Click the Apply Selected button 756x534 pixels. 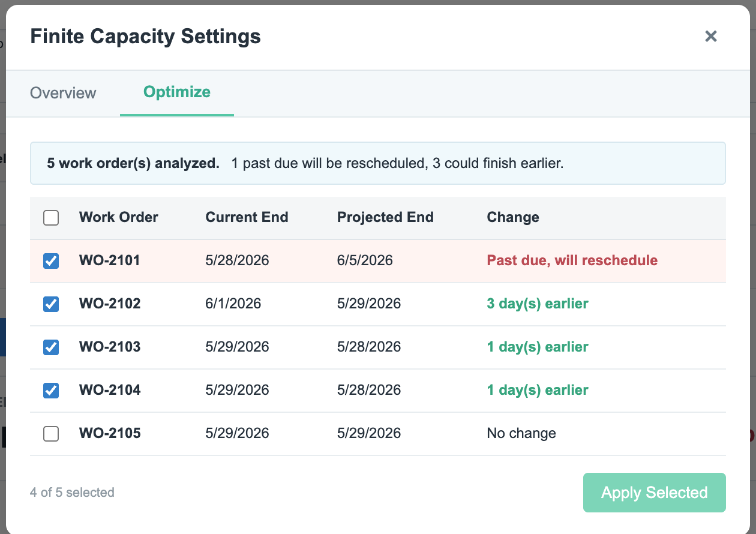[655, 493]
